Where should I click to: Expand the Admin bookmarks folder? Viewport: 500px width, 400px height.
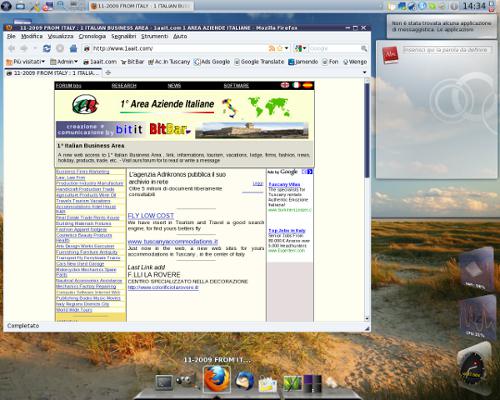(x=64, y=62)
